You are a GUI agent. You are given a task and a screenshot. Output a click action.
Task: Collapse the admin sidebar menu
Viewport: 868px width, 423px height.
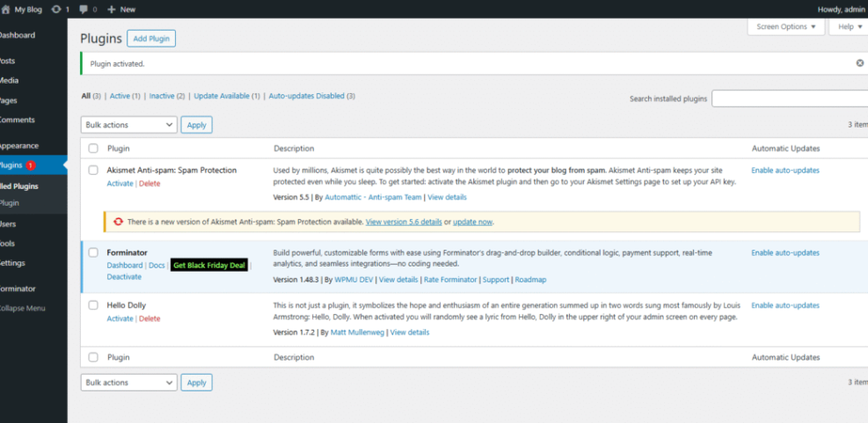click(22, 309)
